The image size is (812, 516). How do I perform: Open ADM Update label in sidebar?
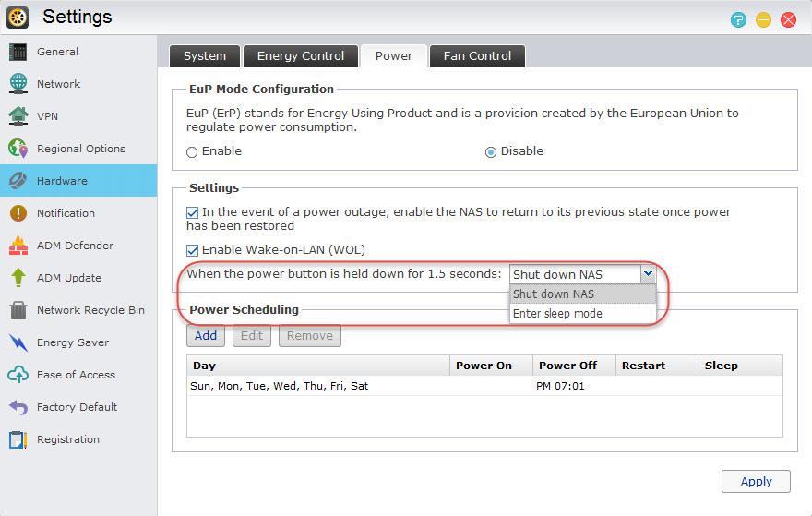click(x=69, y=278)
